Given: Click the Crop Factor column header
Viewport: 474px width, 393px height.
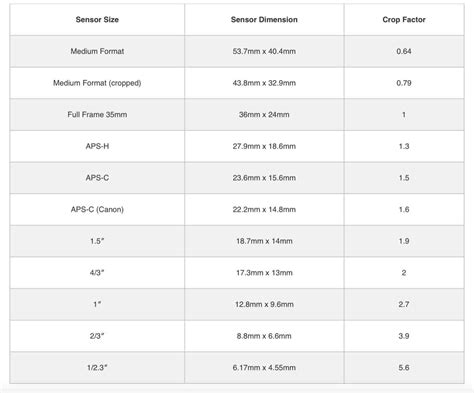Looking at the screenshot, I should coord(404,20).
